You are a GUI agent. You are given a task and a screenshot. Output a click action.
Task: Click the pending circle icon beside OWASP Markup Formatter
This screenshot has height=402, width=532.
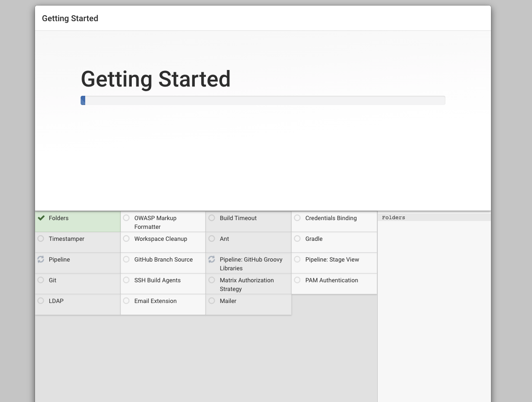point(126,218)
